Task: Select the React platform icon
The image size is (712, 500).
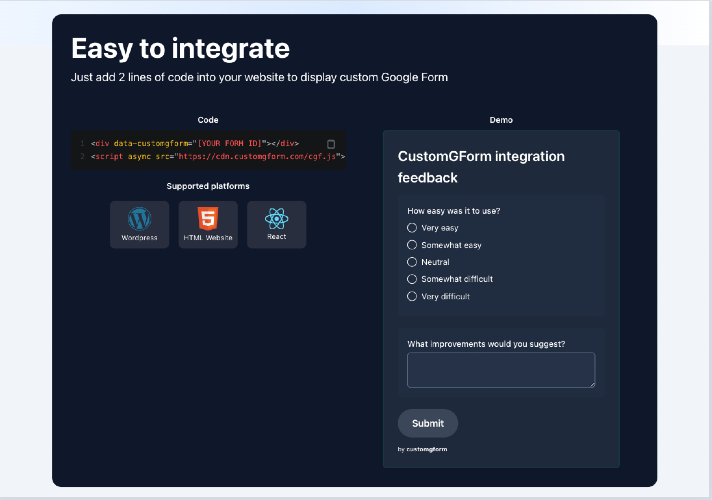Action: pyautogui.click(x=277, y=224)
